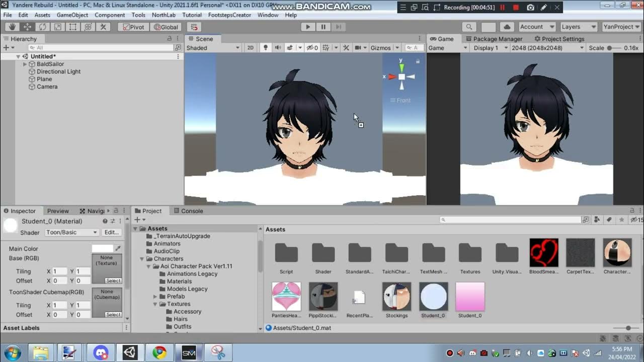Toggle scene lighting bulb icon
The height and width of the screenshot is (362, 644).
tap(266, 48)
